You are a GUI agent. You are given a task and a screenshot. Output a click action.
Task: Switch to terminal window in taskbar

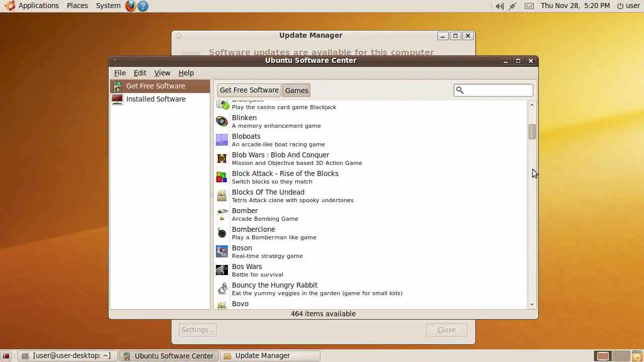point(68,356)
